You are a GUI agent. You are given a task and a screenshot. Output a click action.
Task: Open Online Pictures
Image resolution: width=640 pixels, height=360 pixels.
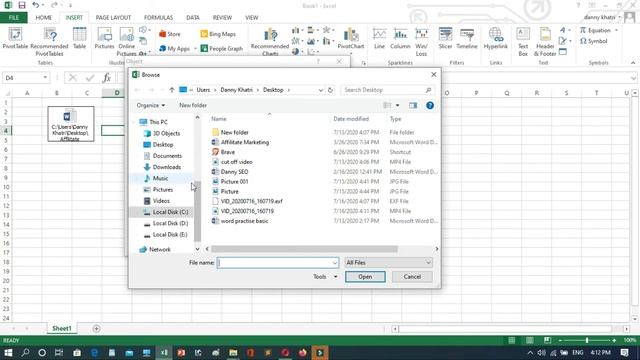127,41
